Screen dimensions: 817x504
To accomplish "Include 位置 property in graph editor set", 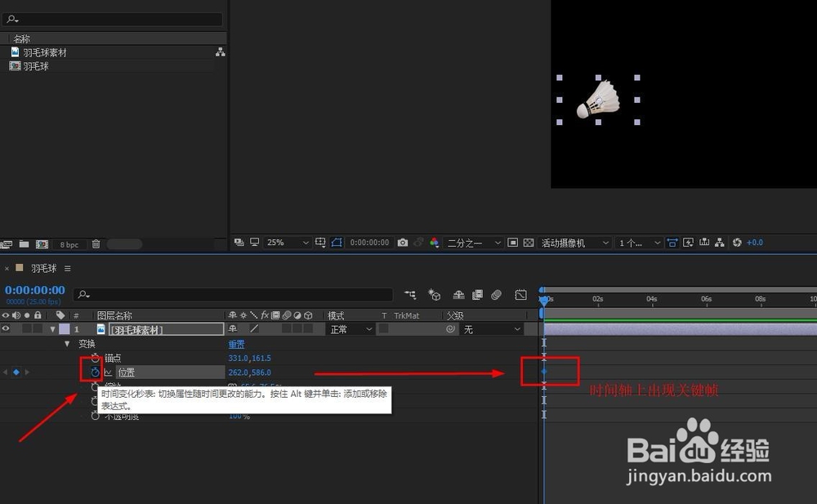I will pos(108,372).
